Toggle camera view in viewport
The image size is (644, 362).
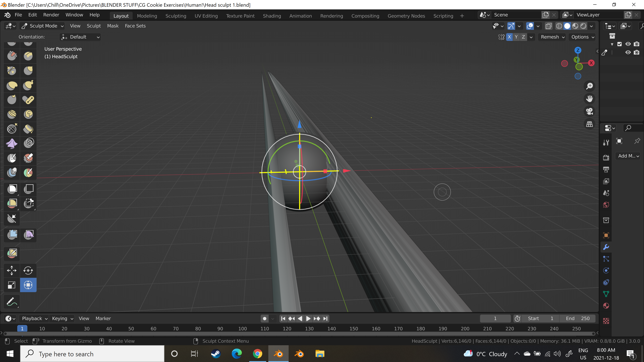[x=589, y=111]
